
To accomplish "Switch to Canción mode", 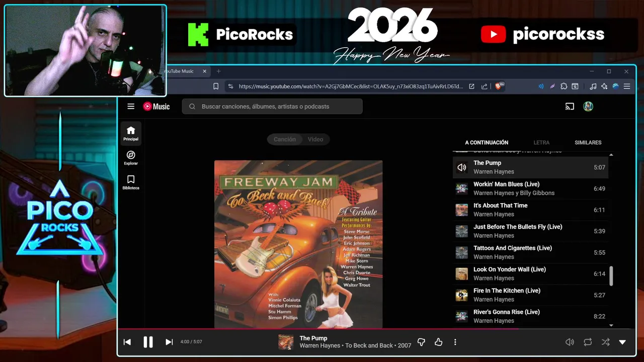I will 285,139.
